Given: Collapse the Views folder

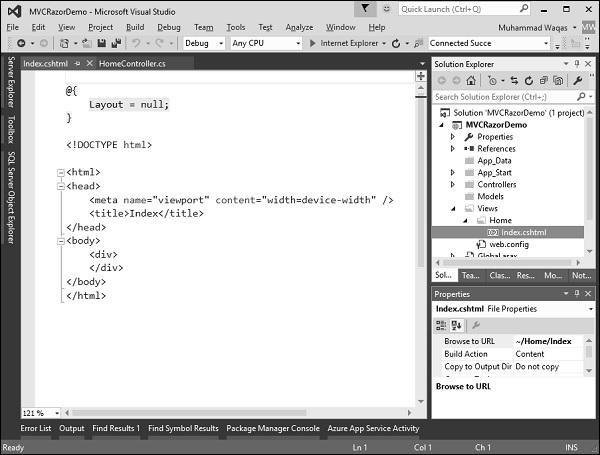Looking at the screenshot, I should [x=453, y=209].
